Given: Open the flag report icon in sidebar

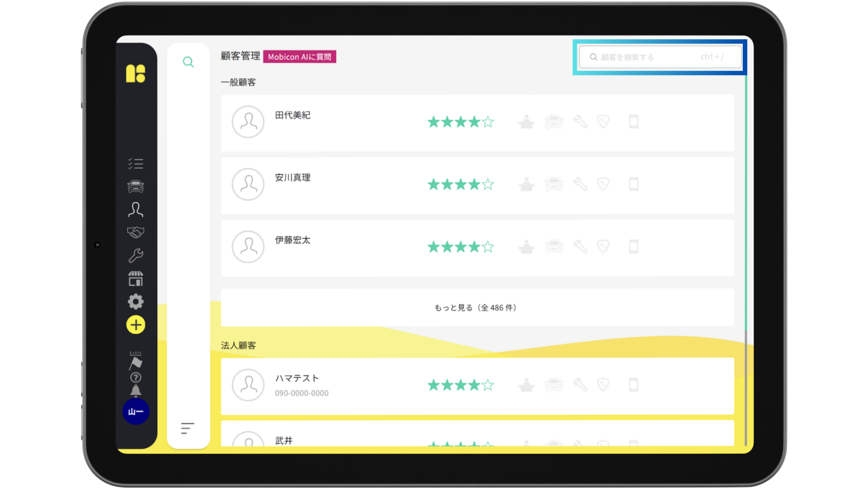Looking at the screenshot, I should point(136,361).
